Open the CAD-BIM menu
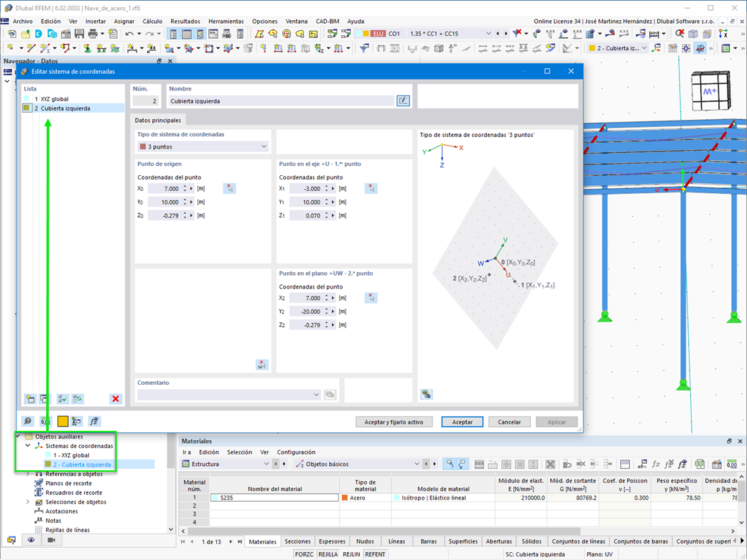The image size is (747, 560). [x=328, y=22]
